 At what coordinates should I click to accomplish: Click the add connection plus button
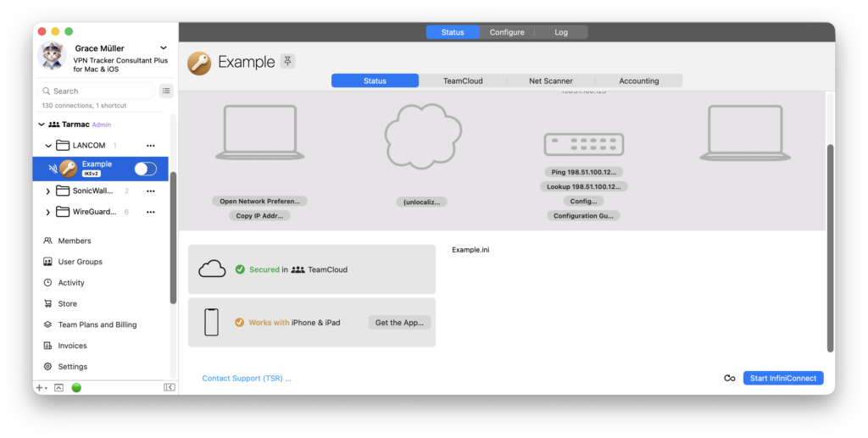click(41, 388)
